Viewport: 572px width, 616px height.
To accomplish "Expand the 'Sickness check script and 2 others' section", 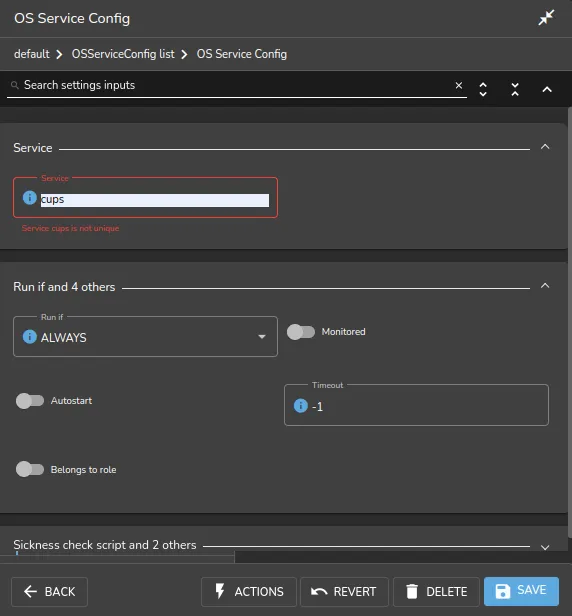I will (x=545, y=547).
